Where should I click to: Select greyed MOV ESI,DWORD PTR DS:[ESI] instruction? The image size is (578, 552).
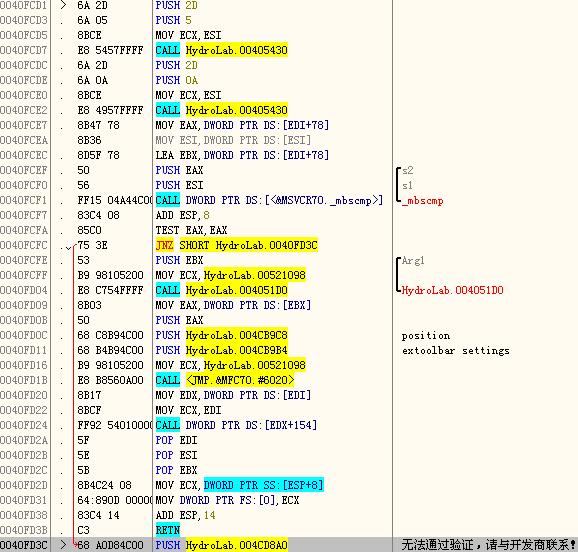point(233,140)
